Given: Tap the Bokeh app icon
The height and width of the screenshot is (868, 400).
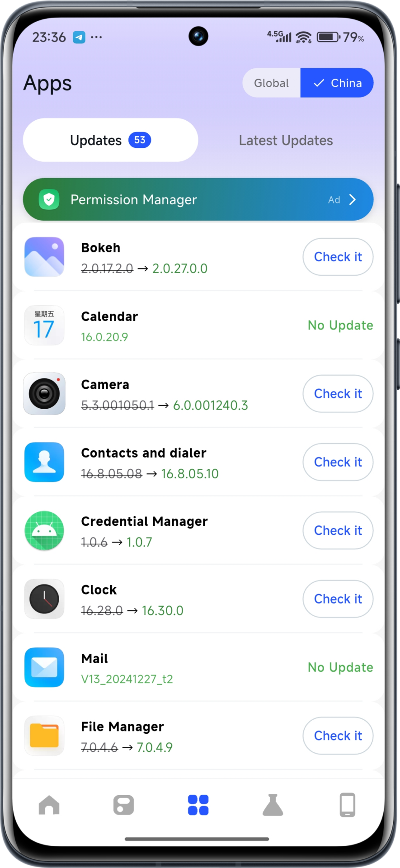Looking at the screenshot, I should 44,257.
